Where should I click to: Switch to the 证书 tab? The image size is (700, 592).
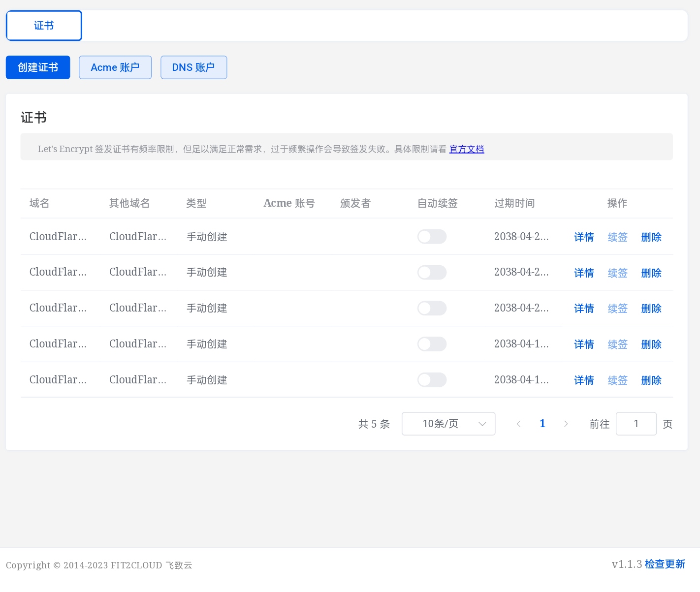pos(43,25)
